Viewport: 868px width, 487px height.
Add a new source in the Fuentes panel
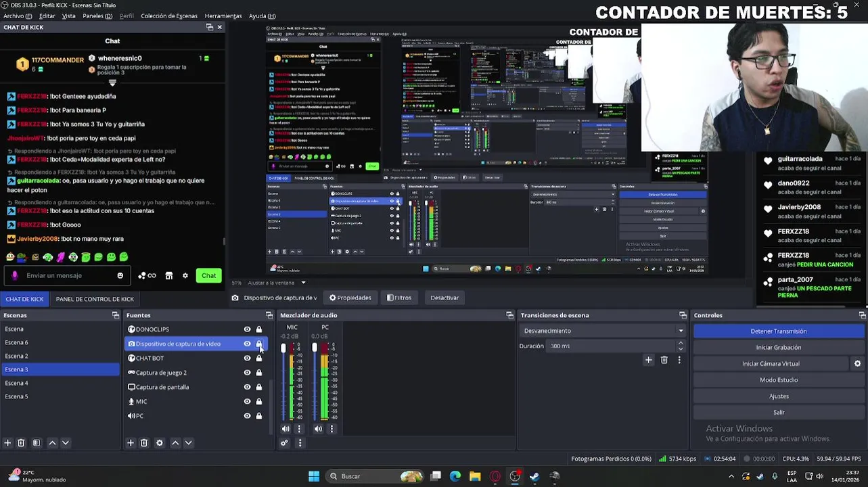(131, 443)
